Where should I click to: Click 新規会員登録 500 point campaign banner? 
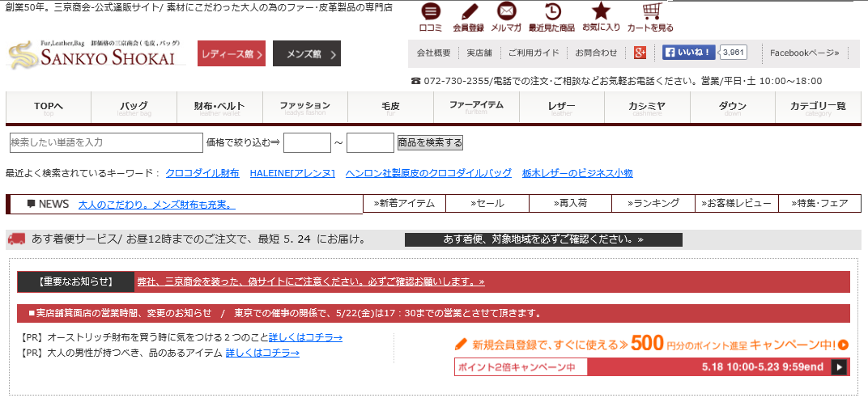click(x=651, y=344)
